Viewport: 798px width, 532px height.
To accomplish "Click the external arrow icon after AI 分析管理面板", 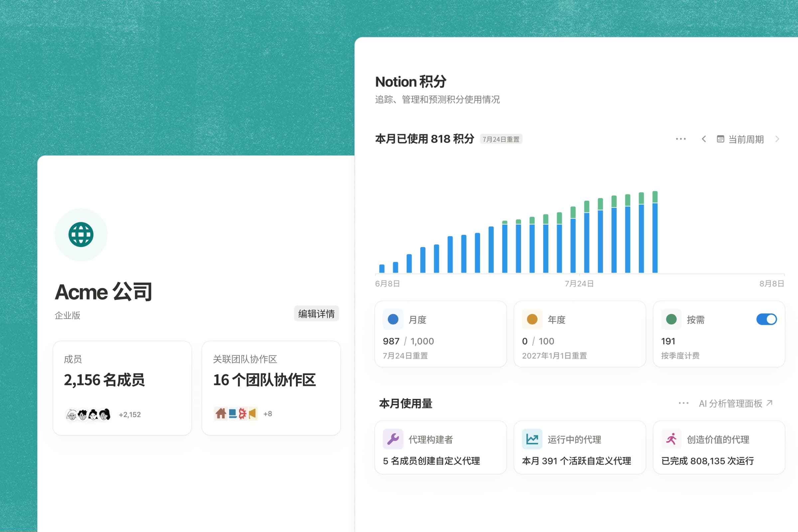I will [769, 403].
